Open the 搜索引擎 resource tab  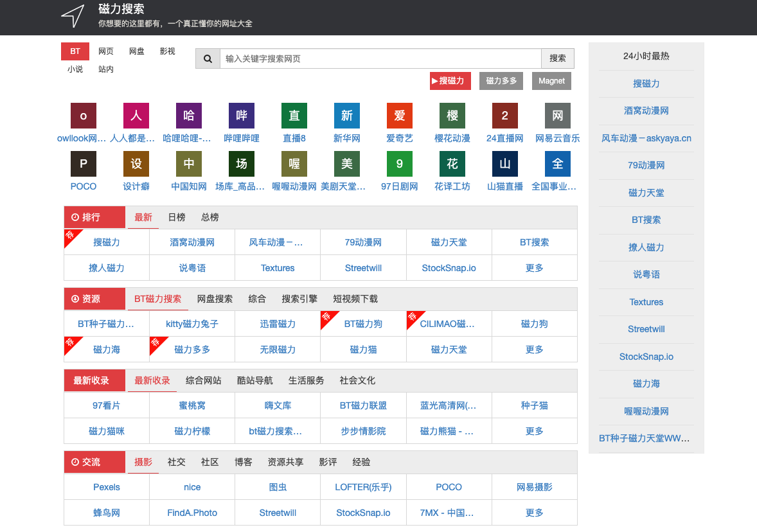pyautogui.click(x=299, y=299)
